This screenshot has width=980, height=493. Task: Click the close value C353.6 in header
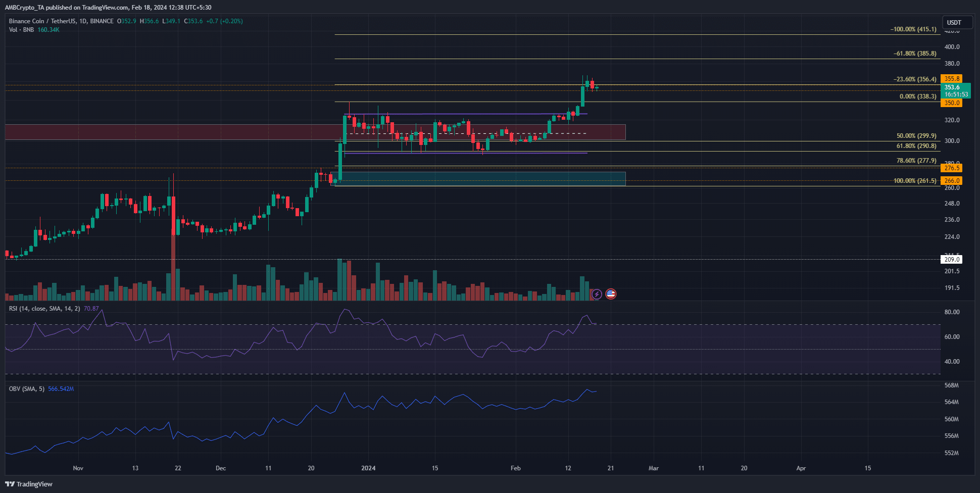coord(193,21)
